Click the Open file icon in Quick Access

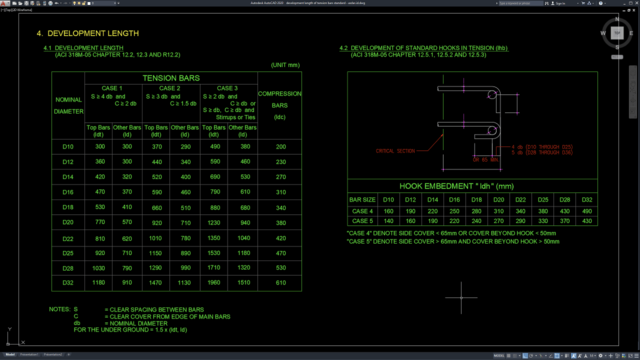pyautogui.click(x=20, y=3)
